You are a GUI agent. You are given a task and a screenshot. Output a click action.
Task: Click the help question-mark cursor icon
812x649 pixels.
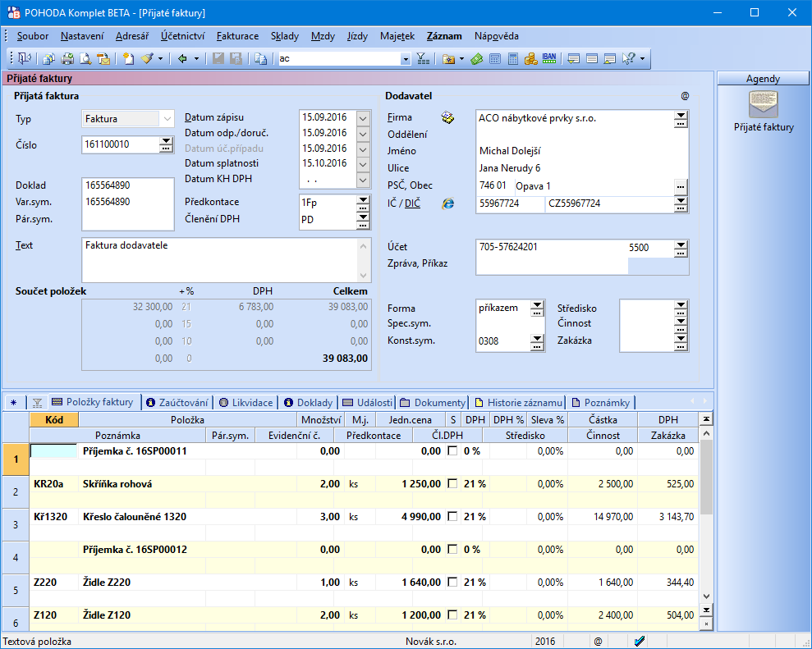tap(629, 58)
